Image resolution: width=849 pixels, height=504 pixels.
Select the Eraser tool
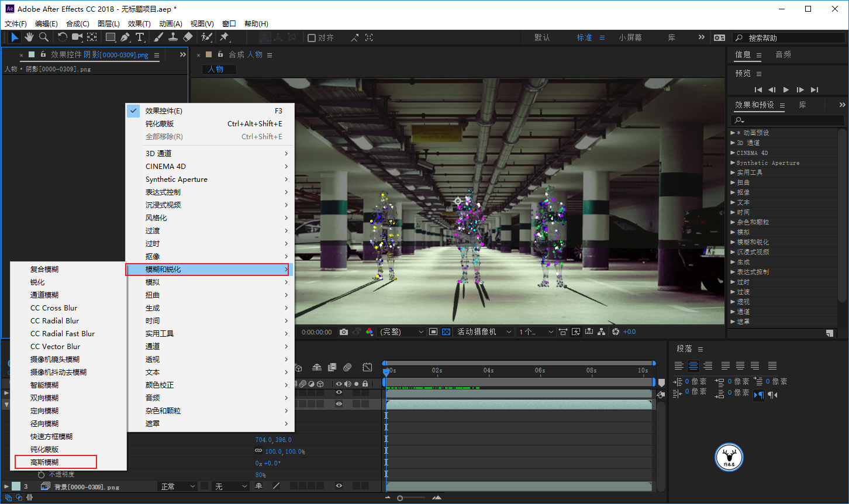[x=188, y=37]
